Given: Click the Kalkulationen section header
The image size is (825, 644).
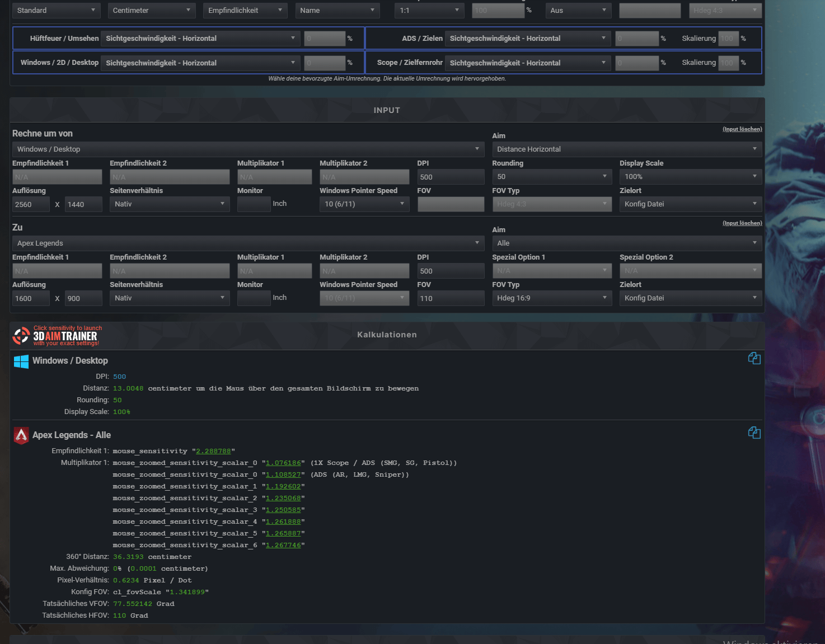Looking at the screenshot, I should [387, 335].
